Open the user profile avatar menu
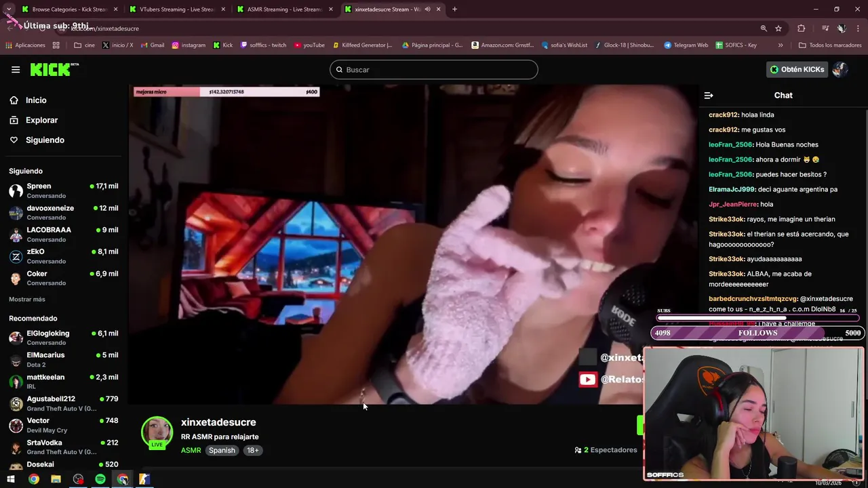The image size is (868, 488). [840, 69]
